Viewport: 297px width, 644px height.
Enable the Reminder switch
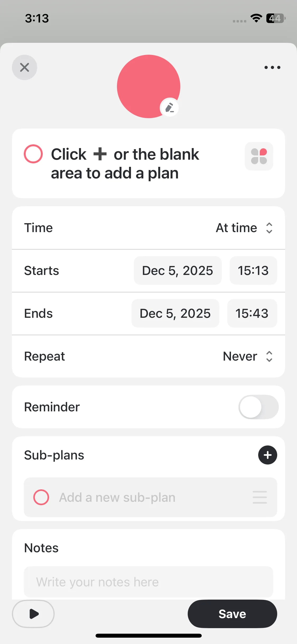pos(258,407)
